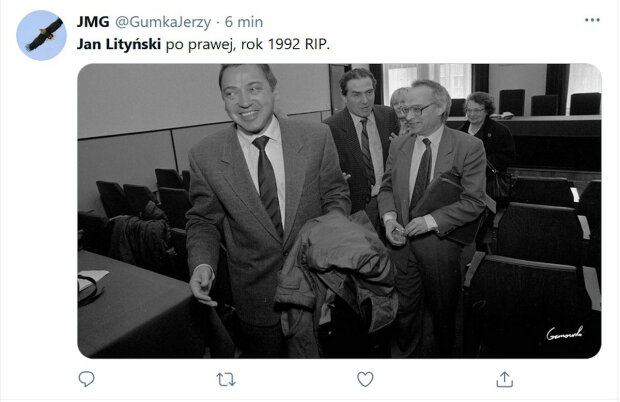The image size is (620, 402).
Task: Click the folder held by glasses man
Action: coord(443,206)
